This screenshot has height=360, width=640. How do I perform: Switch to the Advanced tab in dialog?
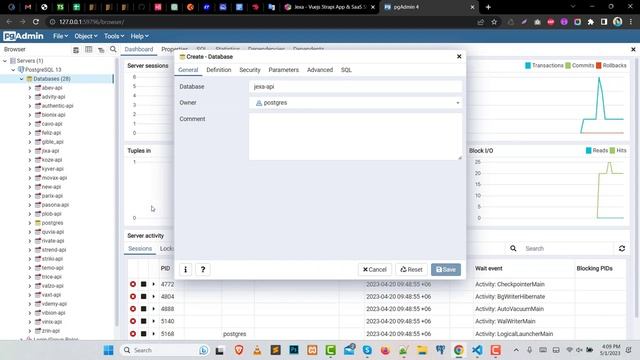click(x=320, y=70)
